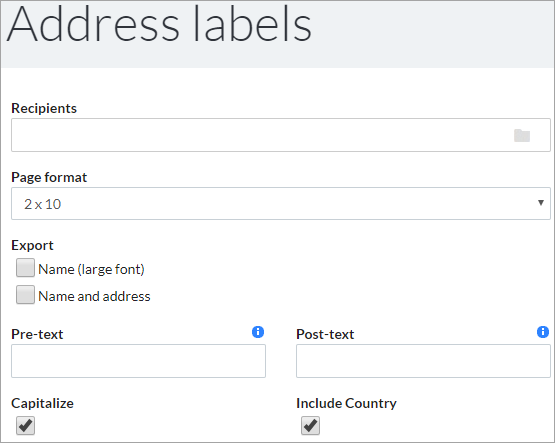The width and height of the screenshot is (555, 443).
Task: Select the Pre-text input box
Action: coord(138,361)
